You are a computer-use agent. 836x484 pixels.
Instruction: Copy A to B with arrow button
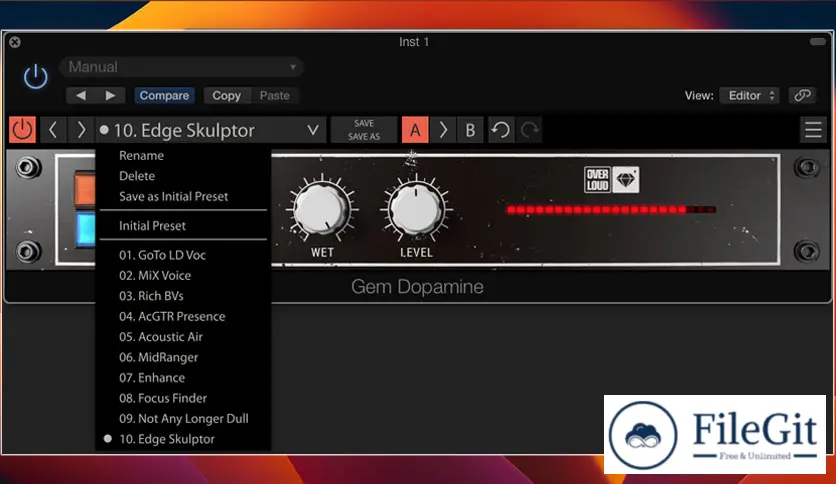point(443,130)
